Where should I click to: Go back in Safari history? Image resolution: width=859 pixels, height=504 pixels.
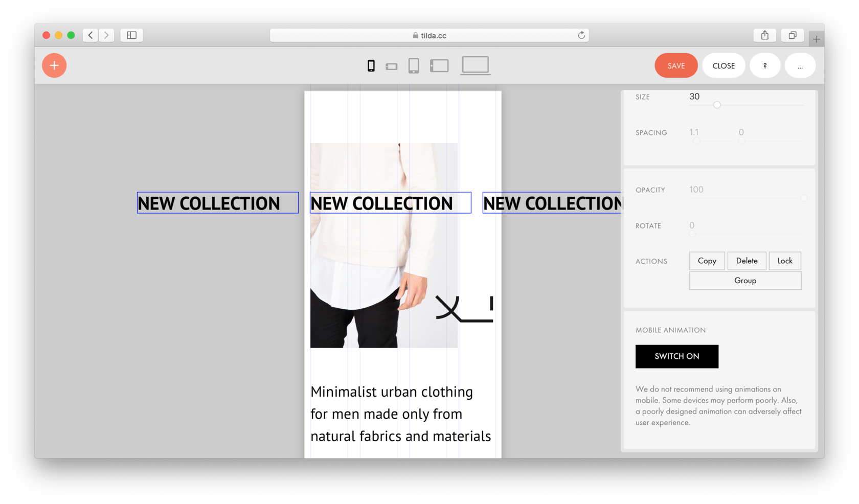[x=91, y=35]
